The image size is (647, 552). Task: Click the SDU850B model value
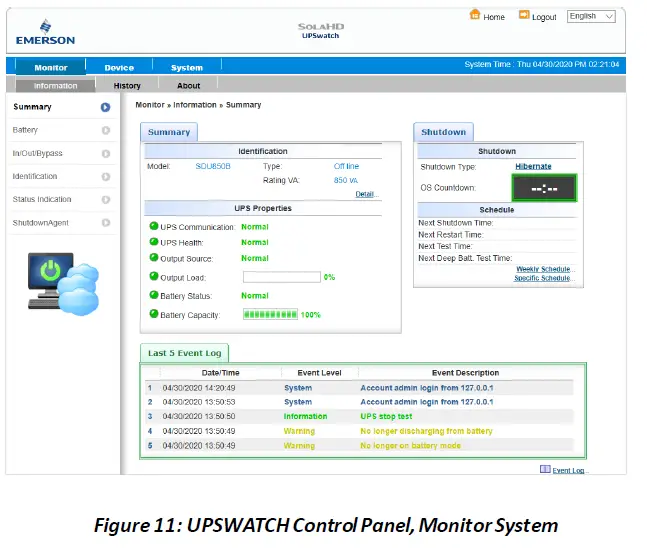213,166
